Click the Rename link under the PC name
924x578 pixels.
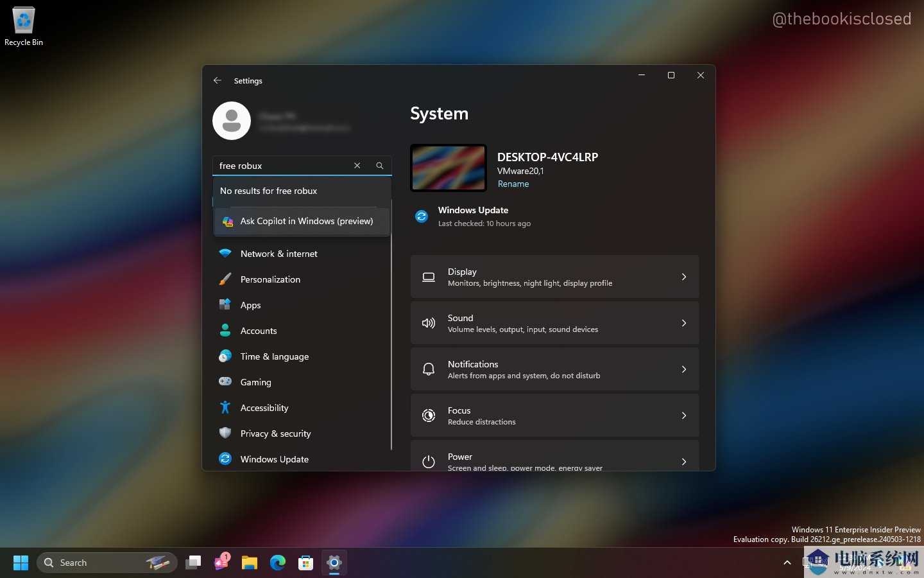(513, 184)
